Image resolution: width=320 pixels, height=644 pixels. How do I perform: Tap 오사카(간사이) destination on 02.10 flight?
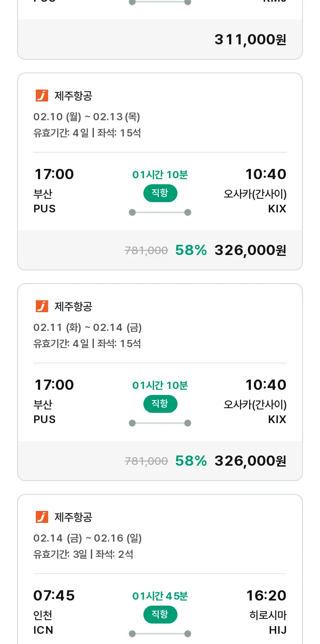(x=255, y=194)
